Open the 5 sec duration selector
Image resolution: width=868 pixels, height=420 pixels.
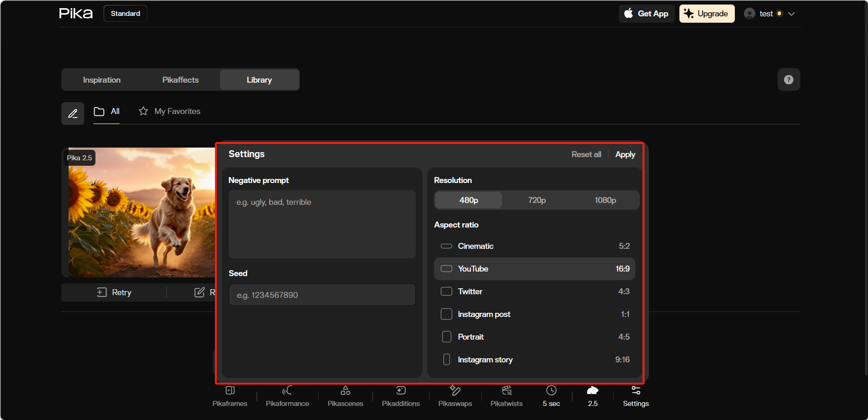[x=551, y=396]
